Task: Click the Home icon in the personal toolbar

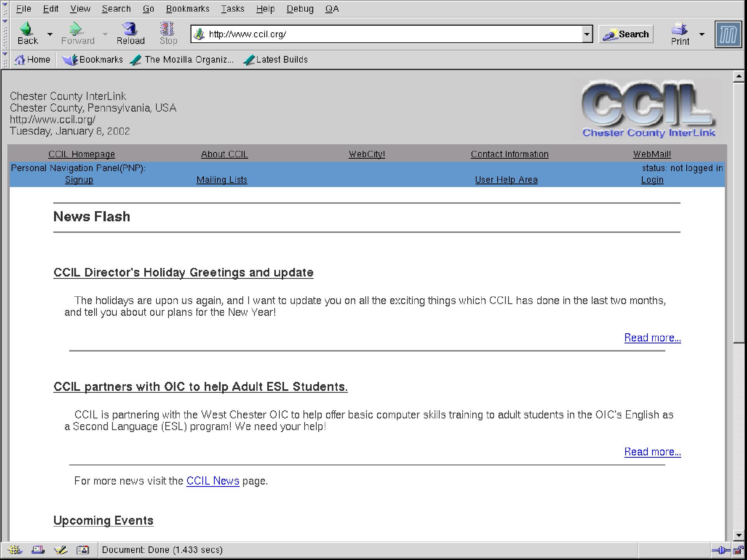Action: pos(33,59)
